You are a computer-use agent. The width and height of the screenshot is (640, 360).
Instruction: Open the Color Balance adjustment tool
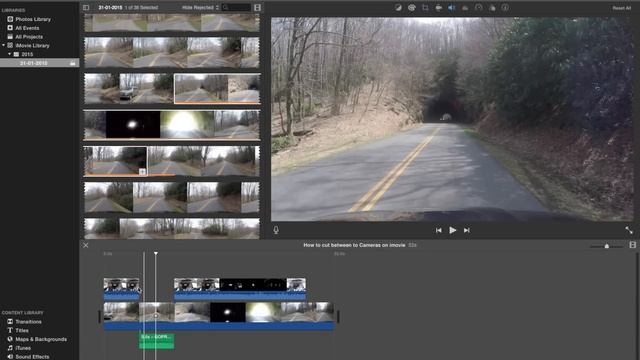click(398, 8)
